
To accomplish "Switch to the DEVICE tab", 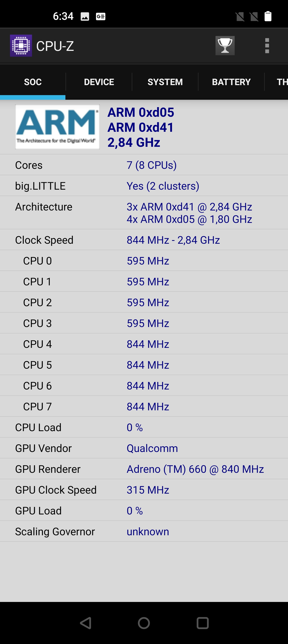I will [x=99, y=82].
